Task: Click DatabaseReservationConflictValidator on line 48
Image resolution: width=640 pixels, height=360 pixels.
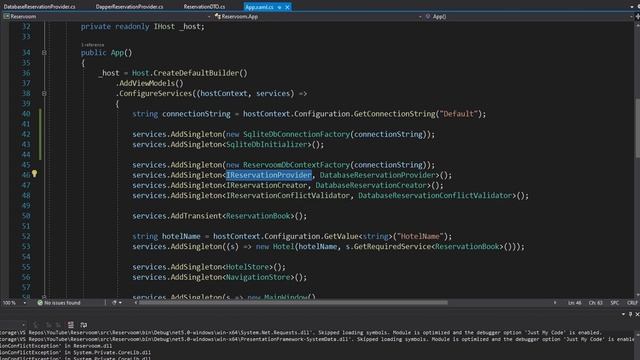Action: [435, 196]
